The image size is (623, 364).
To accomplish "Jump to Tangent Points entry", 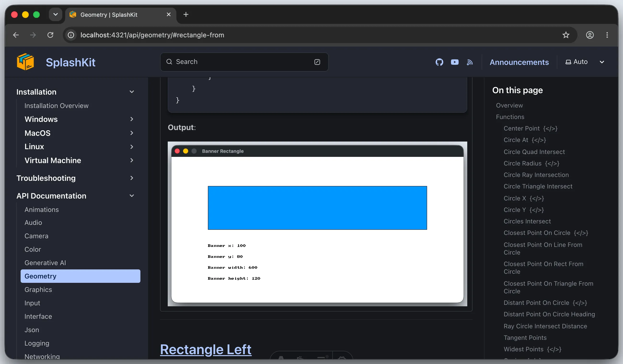I will tap(525, 338).
